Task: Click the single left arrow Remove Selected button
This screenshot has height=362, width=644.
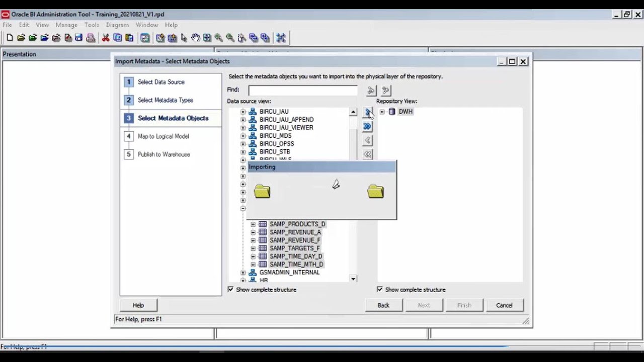Action: coord(368,140)
